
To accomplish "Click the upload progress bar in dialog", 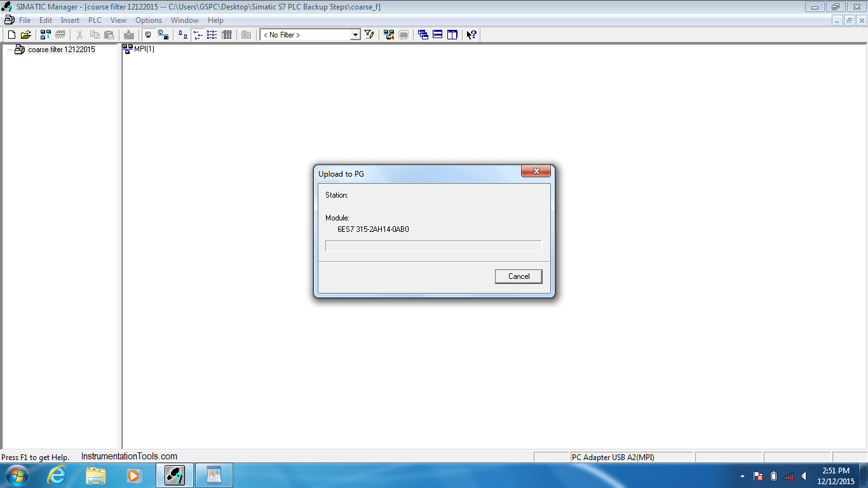I will (x=433, y=246).
